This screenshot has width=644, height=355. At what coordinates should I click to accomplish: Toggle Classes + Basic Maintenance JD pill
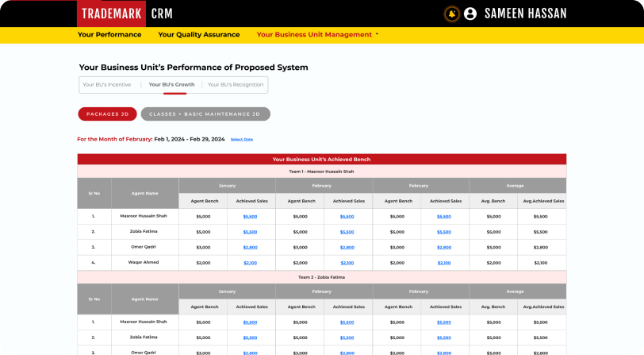tap(205, 114)
